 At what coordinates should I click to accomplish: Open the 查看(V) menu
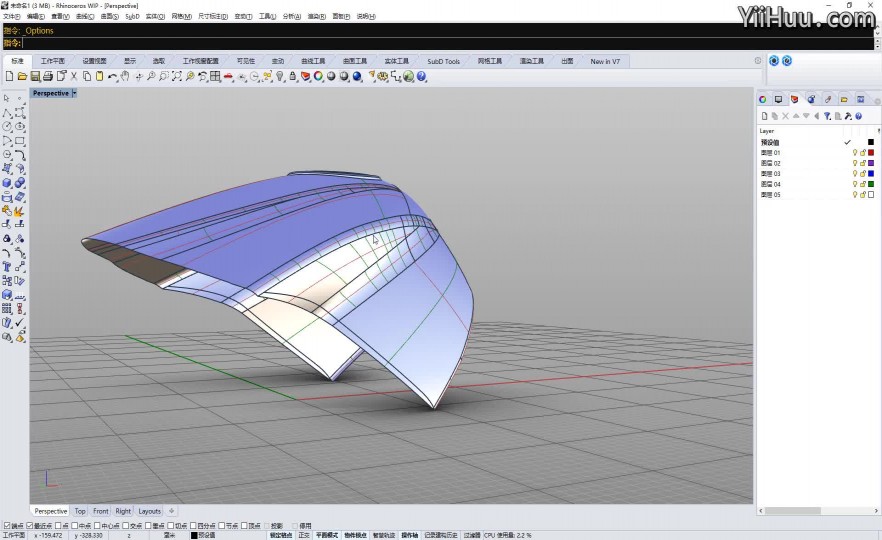coord(60,16)
